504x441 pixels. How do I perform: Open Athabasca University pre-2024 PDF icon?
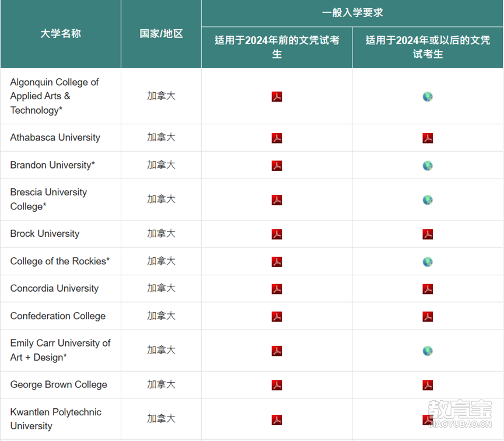276,138
